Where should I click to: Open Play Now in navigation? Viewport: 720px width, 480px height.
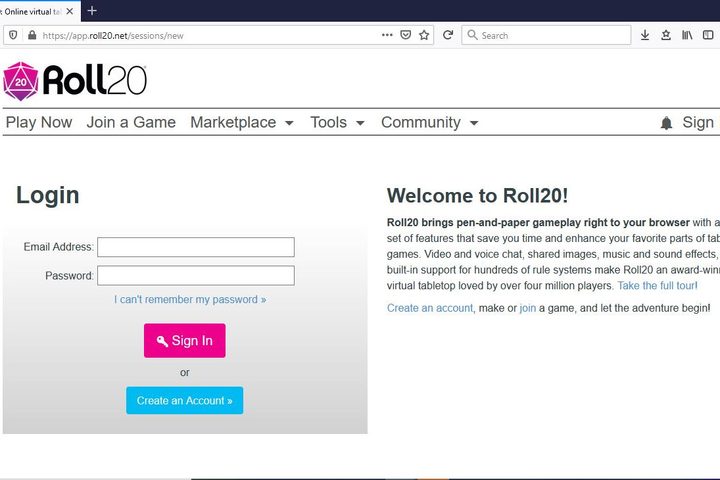39,122
